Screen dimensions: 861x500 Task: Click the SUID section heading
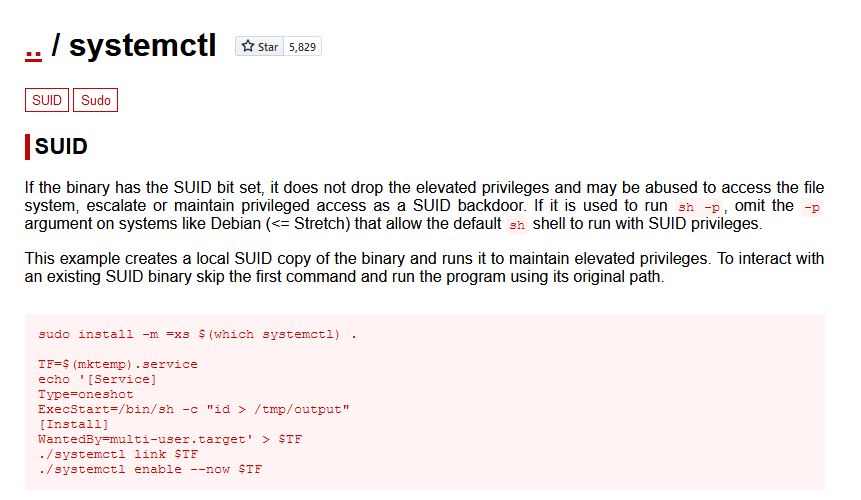point(61,146)
